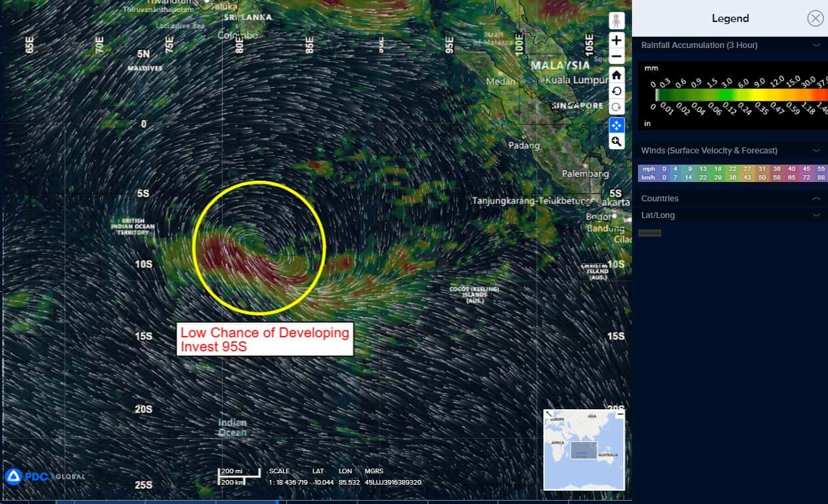Zoom out with the minus button
828x504 pixels.
pos(616,56)
